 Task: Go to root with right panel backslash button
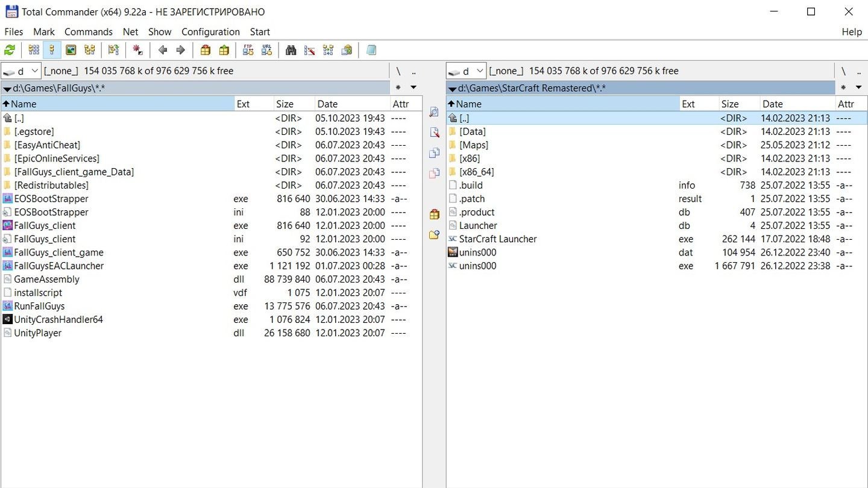pyautogui.click(x=843, y=71)
